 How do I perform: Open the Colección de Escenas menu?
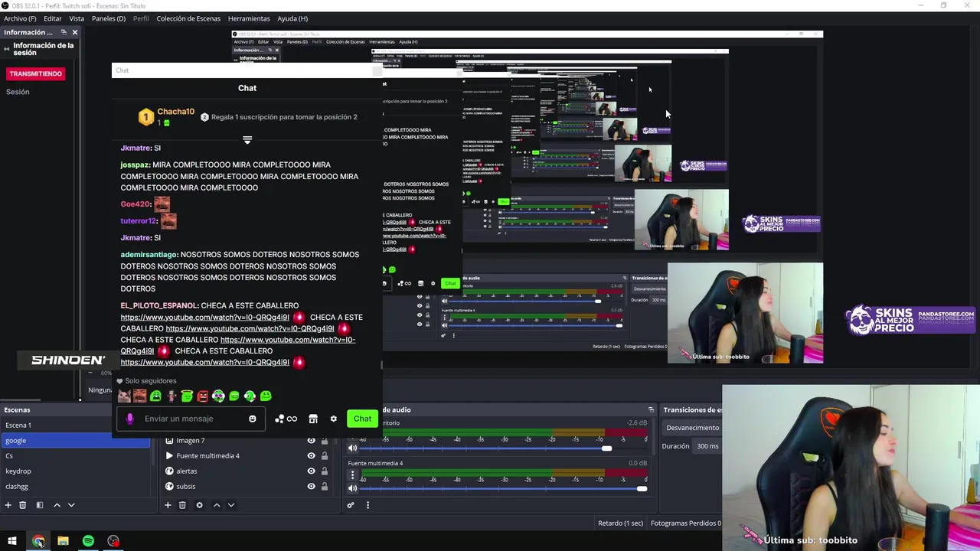pyautogui.click(x=188, y=18)
